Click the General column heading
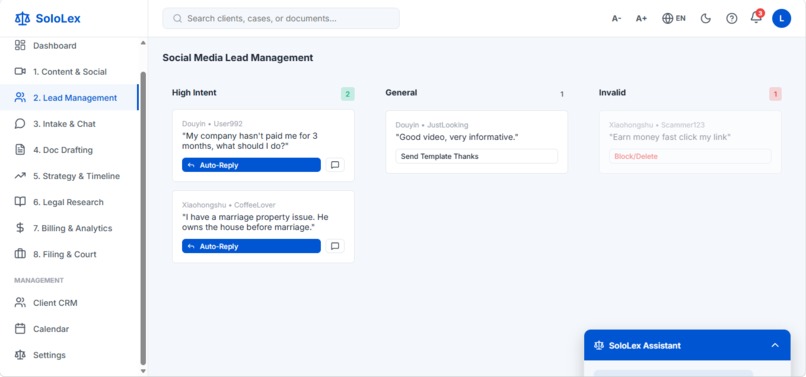The width and height of the screenshot is (806, 377). click(401, 93)
